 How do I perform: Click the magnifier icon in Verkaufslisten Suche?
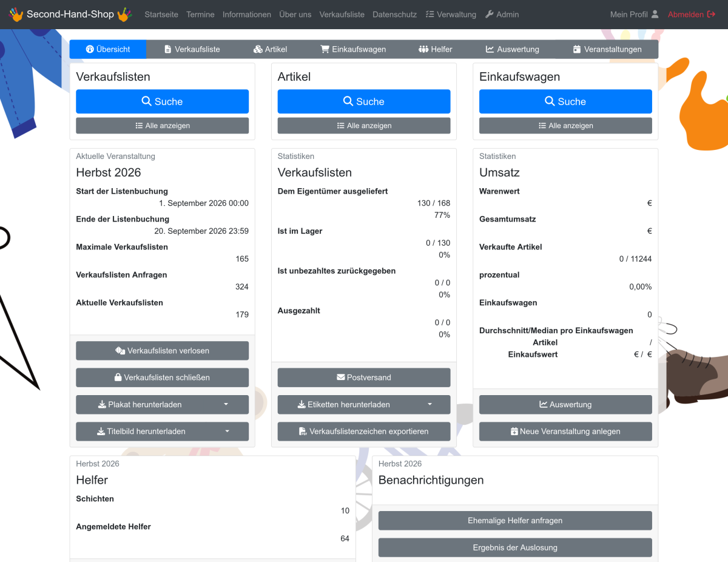coord(147,101)
